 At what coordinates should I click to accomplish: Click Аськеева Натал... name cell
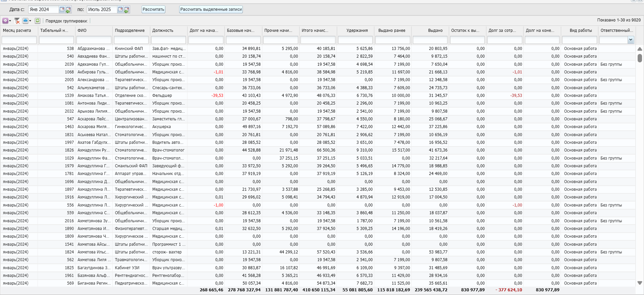point(94,135)
